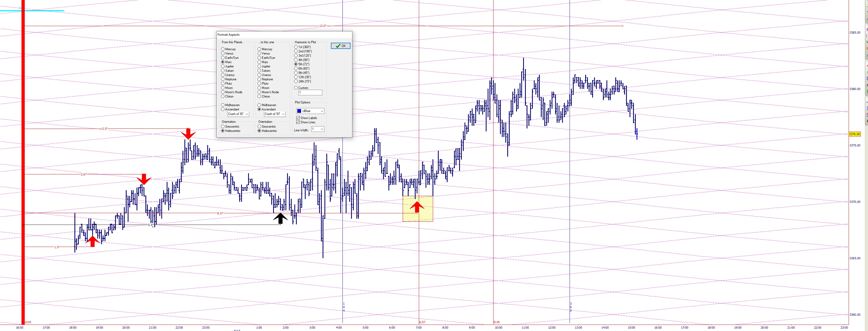Set From planet orientation to Geocentric

[230, 127]
